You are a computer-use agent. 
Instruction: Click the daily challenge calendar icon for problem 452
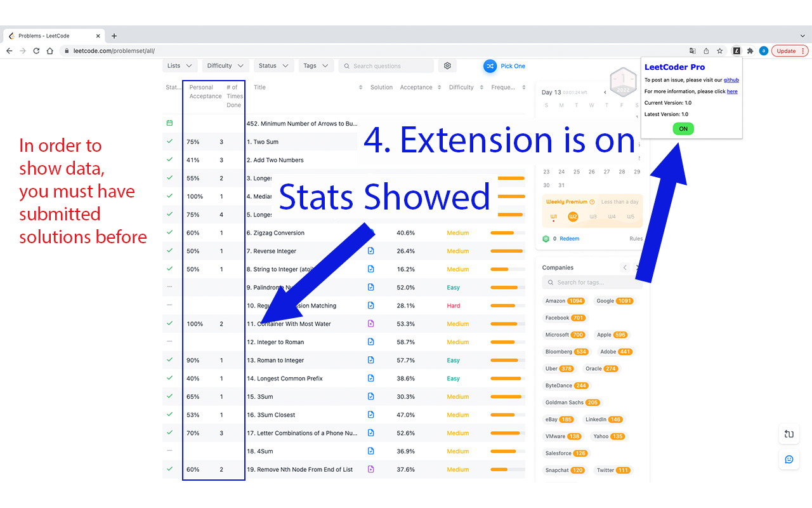coord(169,123)
